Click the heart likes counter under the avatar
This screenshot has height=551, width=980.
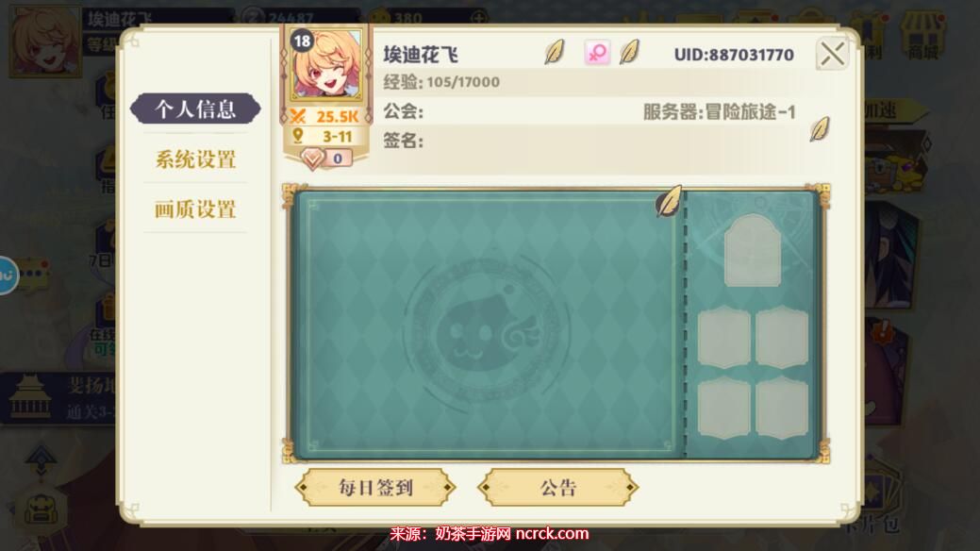[x=325, y=159]
